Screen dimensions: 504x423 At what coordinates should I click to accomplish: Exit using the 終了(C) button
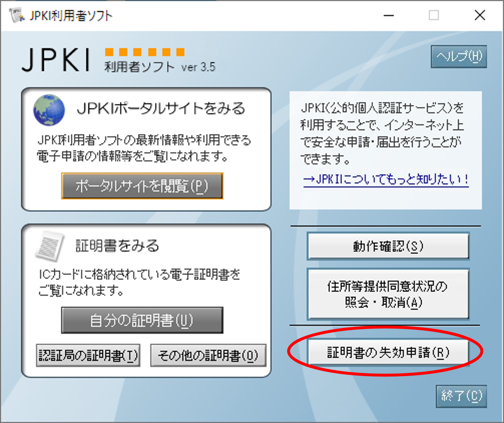[461, 396]
